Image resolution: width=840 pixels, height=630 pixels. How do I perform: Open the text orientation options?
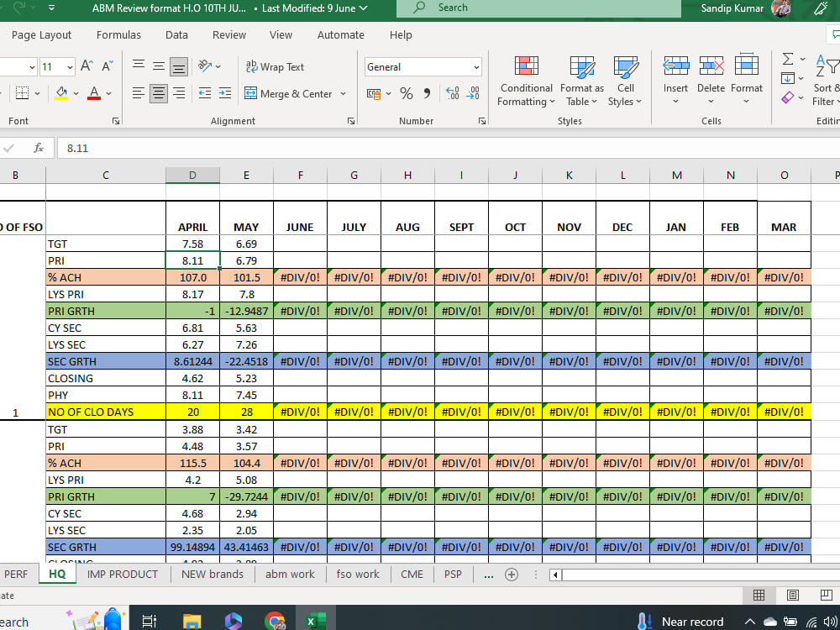coord(209,66)
